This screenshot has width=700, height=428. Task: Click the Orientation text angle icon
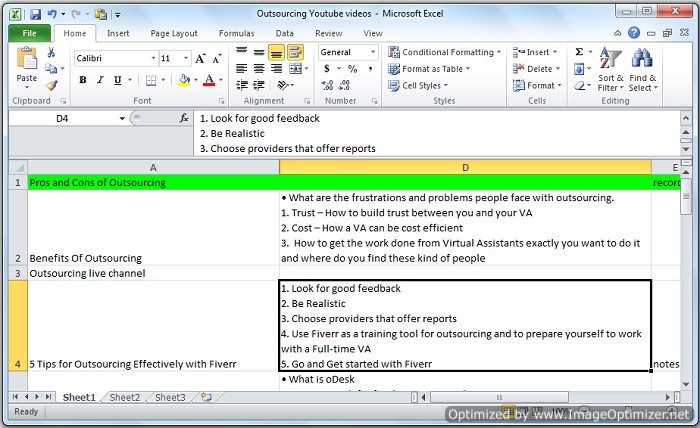click(x=283, y=85)
